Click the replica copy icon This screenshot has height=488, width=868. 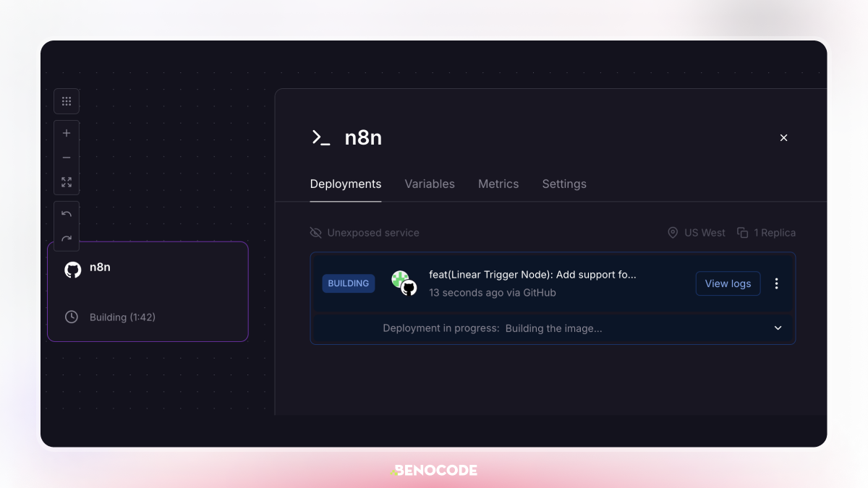(742, 233)
